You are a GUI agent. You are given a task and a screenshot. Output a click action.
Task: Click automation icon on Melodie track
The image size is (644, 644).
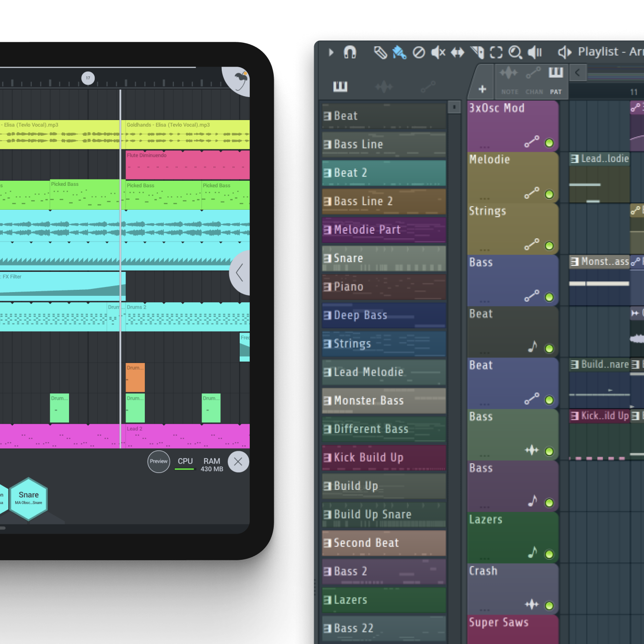coord(532,193)
